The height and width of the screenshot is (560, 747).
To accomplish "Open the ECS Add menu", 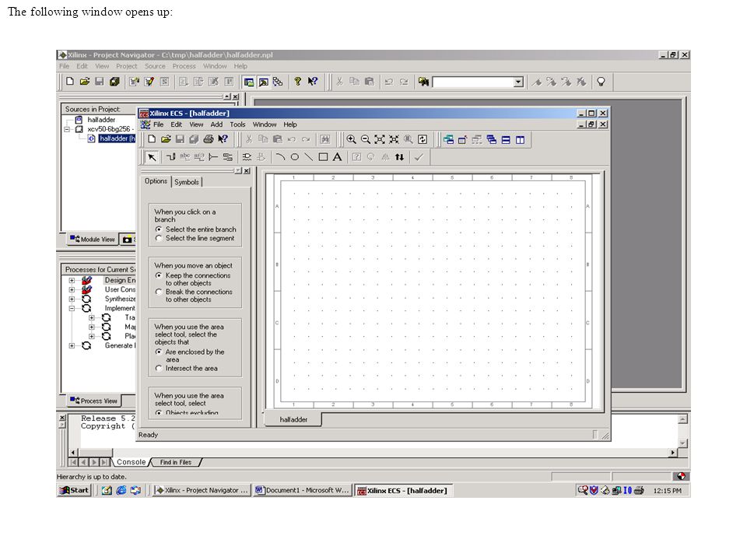I will (217, 124).
